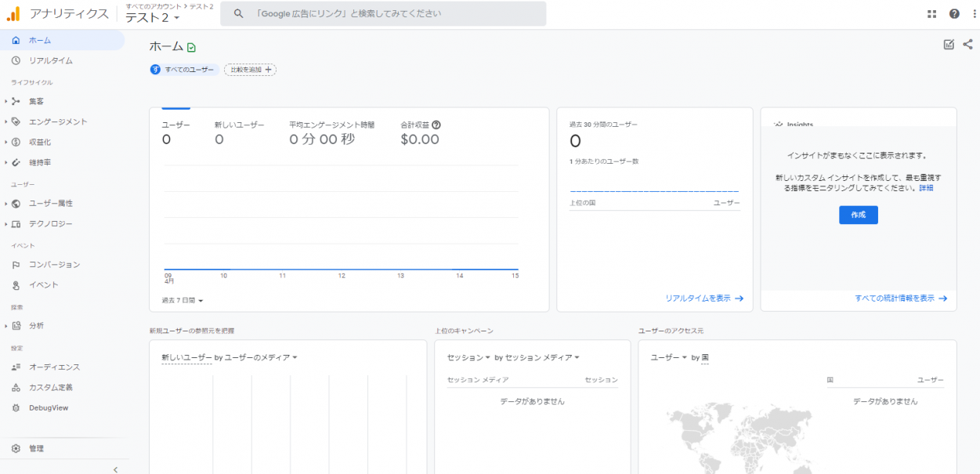Image resolution: width=980 pixels, height=474 pixels.
Task: Click the share icon at top right
Action: [967, 45]
